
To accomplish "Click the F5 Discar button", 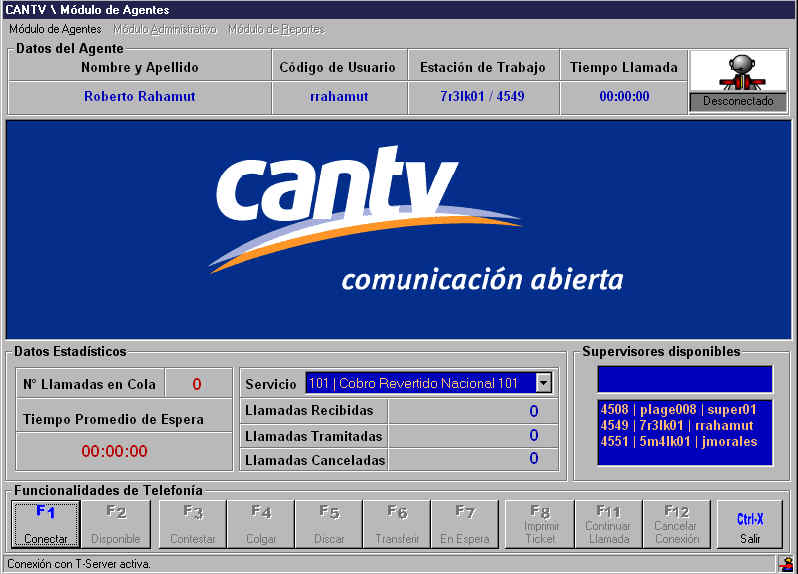I will tap(329, 524).
